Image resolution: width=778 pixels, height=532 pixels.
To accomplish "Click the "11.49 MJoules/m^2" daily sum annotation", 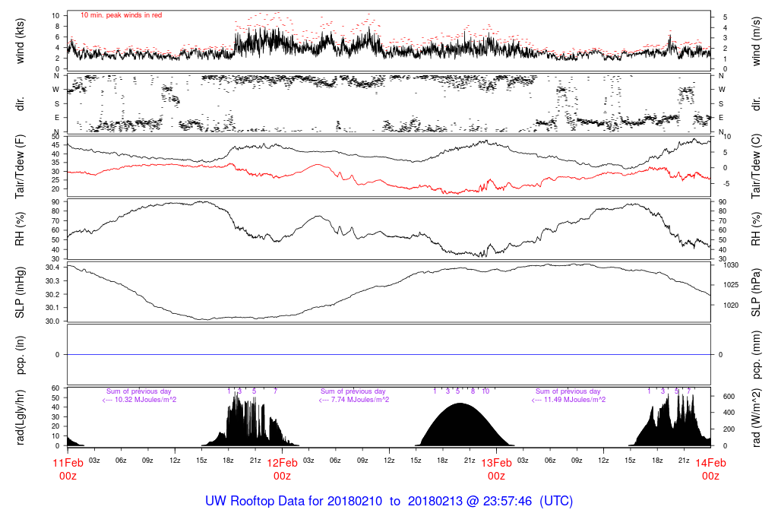I will pos(568,400).
